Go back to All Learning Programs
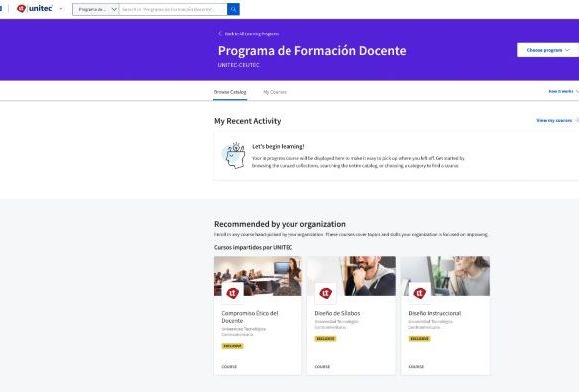 pos(252,34)
